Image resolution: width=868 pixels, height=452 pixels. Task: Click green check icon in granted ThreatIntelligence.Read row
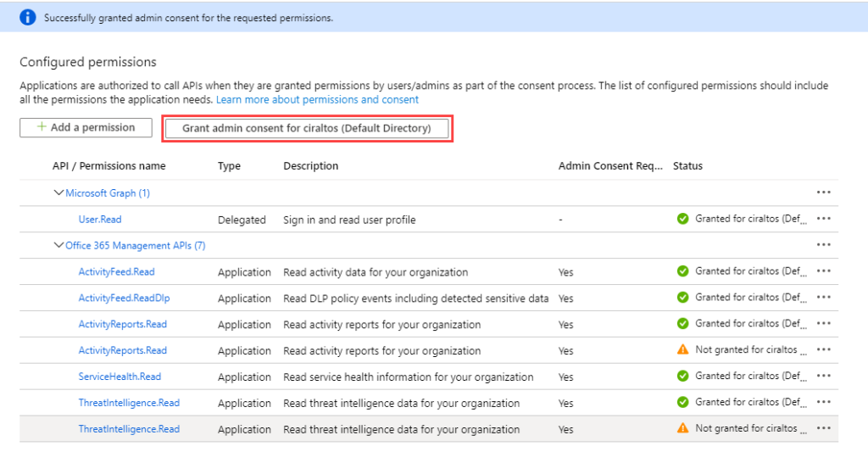(682, 402)
